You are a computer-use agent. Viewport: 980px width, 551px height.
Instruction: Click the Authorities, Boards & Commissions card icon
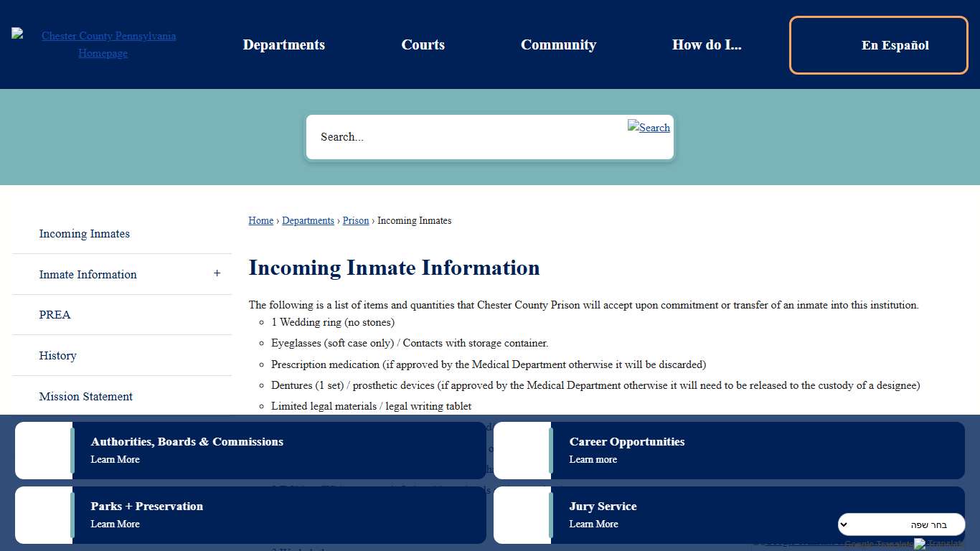click(x=43, y=450)
